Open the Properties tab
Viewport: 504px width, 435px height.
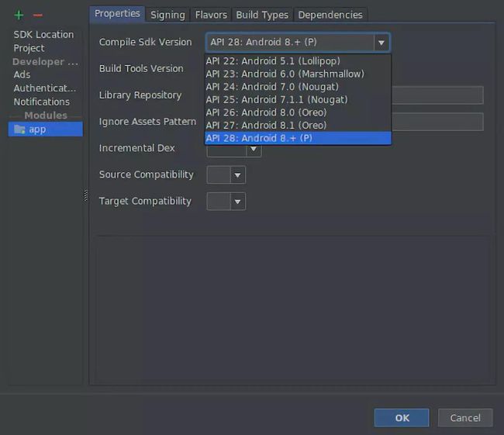[x=117, y=14]
